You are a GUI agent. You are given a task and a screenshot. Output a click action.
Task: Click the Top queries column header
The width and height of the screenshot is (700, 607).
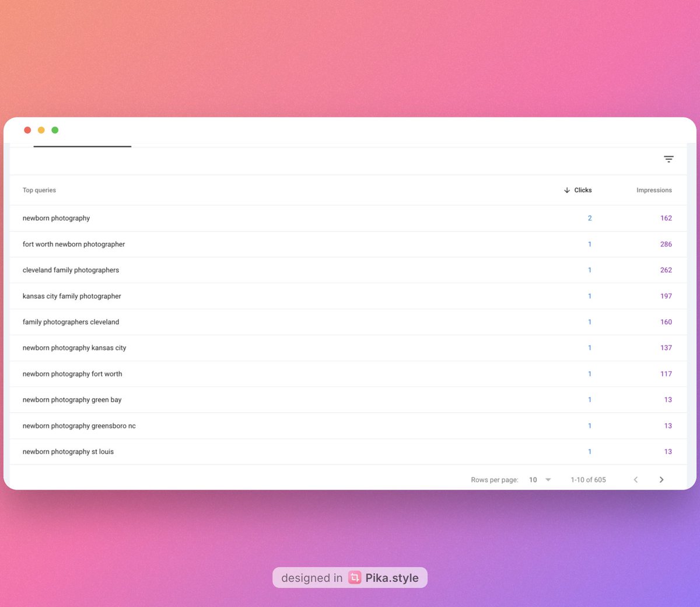point(39,190)
